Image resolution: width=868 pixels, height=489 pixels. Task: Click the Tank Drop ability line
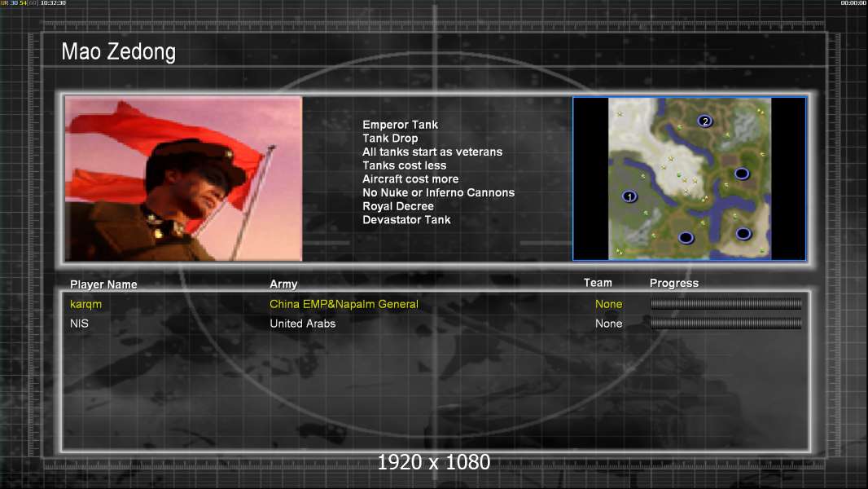click(390, 139)
